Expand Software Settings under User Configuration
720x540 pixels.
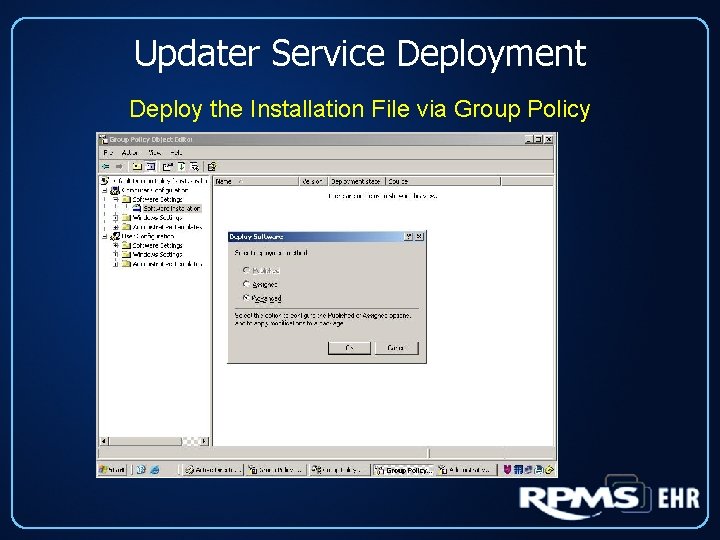pyautogui.click(x=116, y=245)
